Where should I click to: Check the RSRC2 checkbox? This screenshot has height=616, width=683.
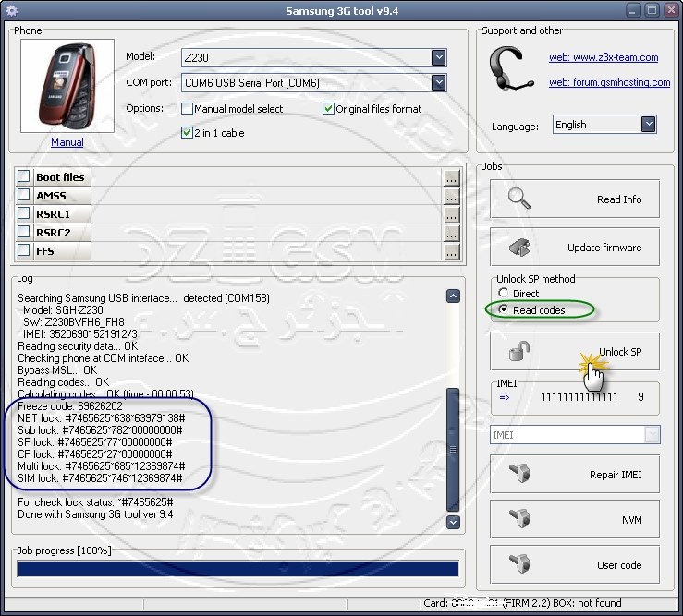coord(23,232)
